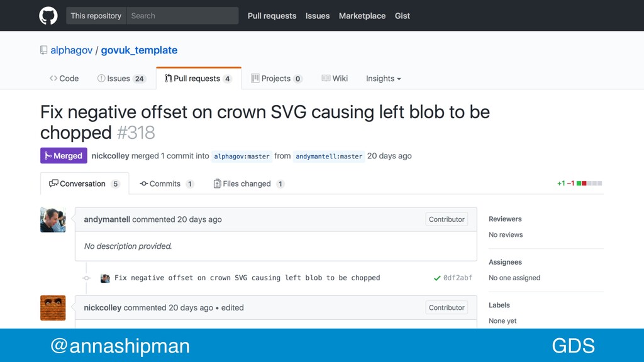
Task: Switch to the Commits tab
Action: [x=167, y=184]
